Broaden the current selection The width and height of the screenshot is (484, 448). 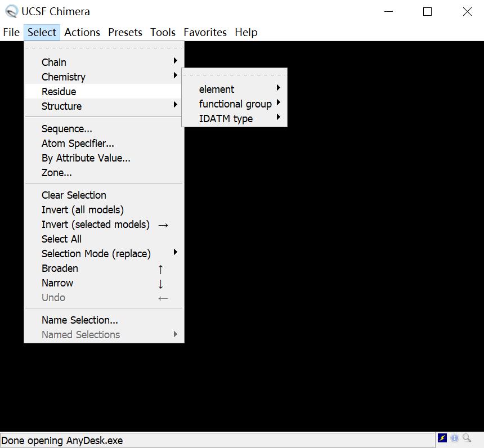(104, 268)
